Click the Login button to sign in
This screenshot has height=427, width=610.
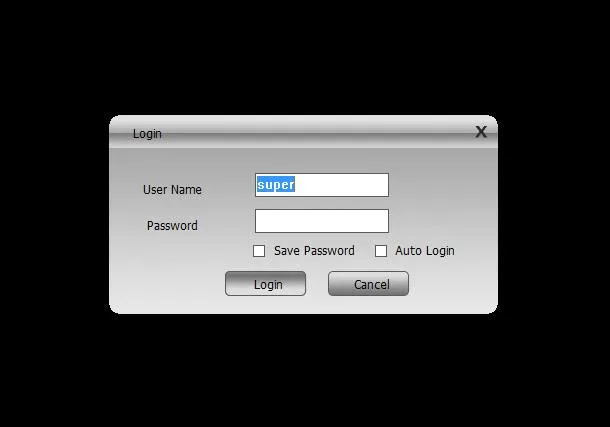(x=265, y=284)
